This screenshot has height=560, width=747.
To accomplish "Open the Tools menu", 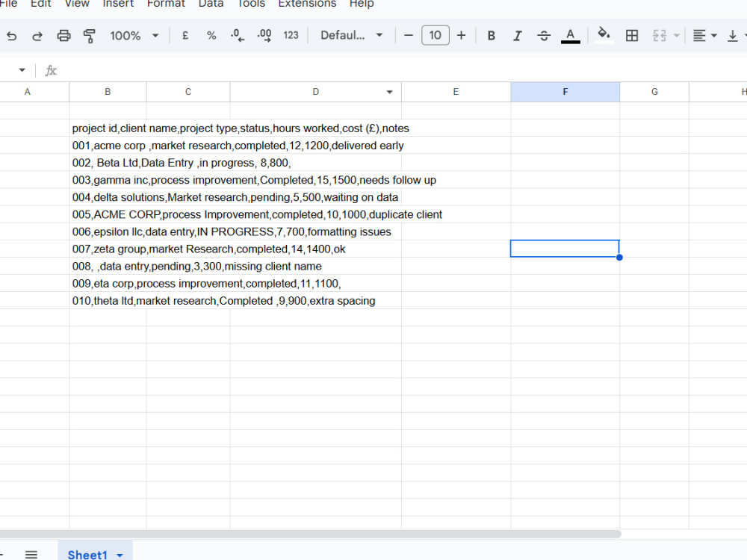I will click(251, 4).
